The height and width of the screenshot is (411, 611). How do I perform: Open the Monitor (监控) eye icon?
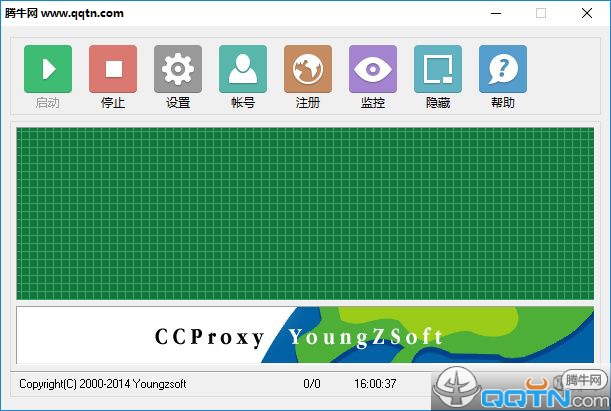[373, 69]
